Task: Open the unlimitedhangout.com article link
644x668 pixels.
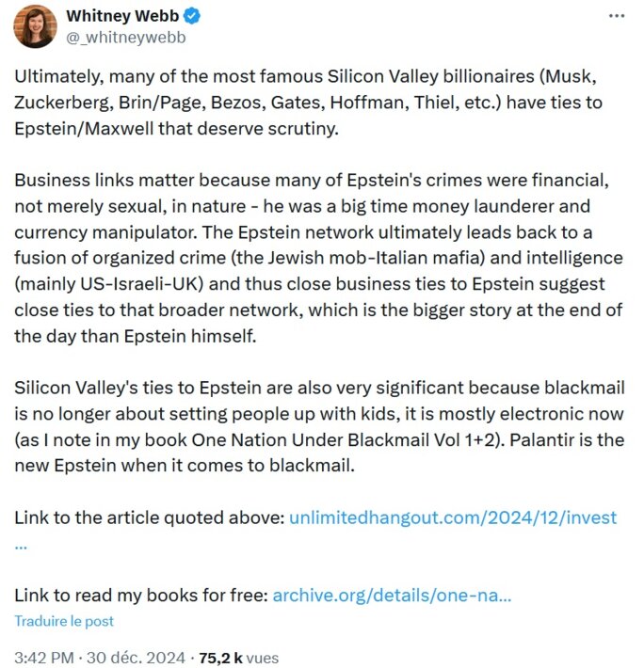Action: coord(453,517)
